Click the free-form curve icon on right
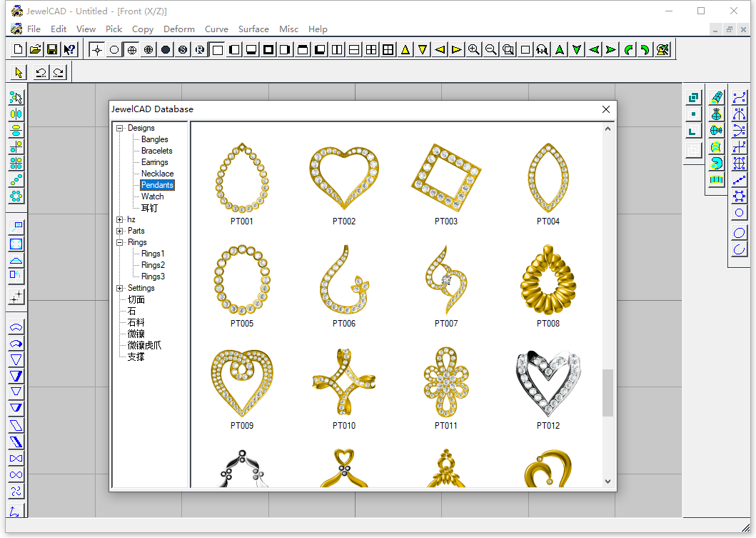The width and height of the screenshot is (756, 538). pyautogui.click(x=739, y=97)
